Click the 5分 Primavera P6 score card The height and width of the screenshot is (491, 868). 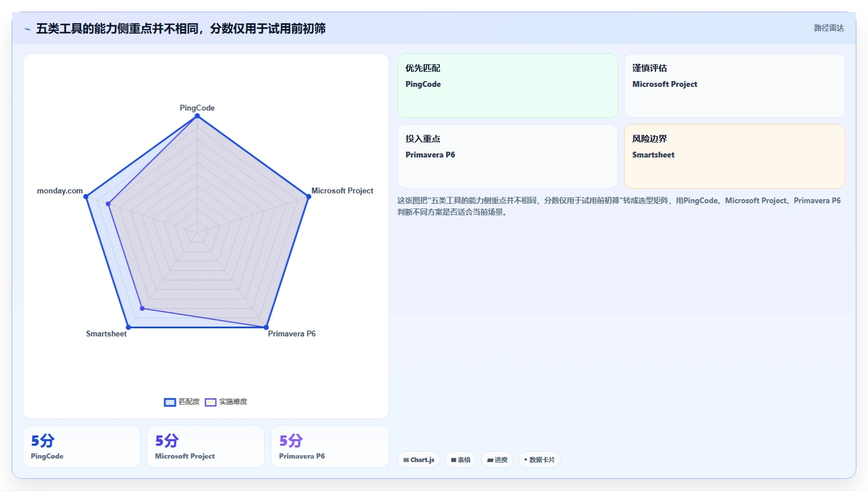point(330,446)
